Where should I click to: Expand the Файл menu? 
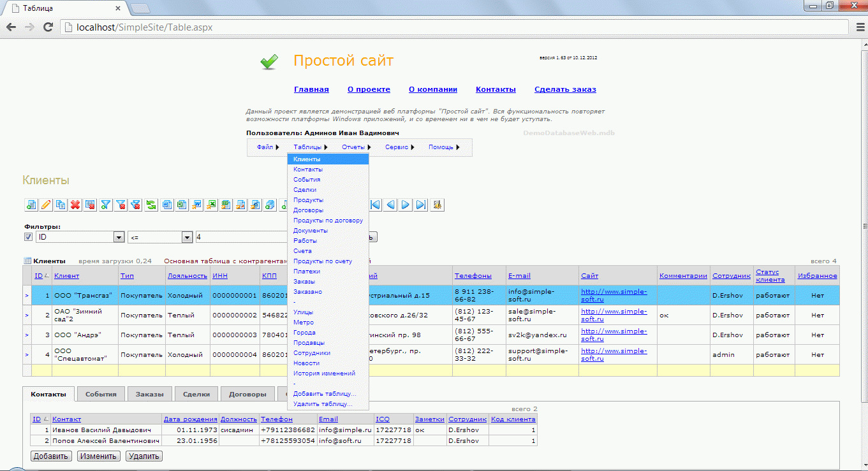[x=268, y=147]
